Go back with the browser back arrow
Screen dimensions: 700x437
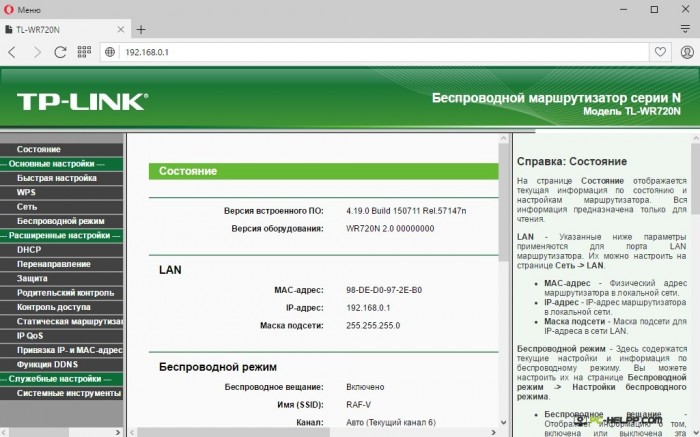click(x=12, y=52)
